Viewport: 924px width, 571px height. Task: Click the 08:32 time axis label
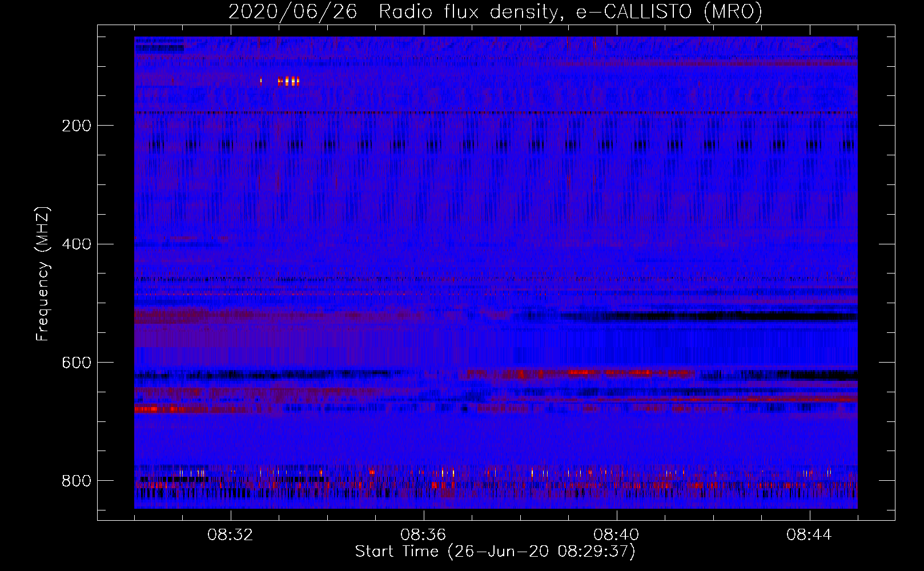[x=230, y=535]
